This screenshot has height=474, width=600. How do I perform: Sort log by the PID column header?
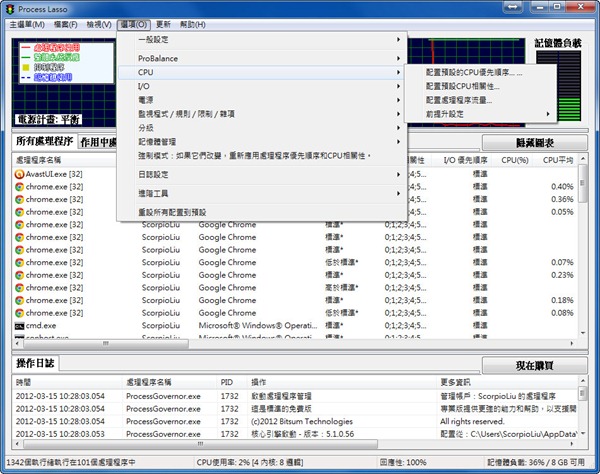(232, 383)
